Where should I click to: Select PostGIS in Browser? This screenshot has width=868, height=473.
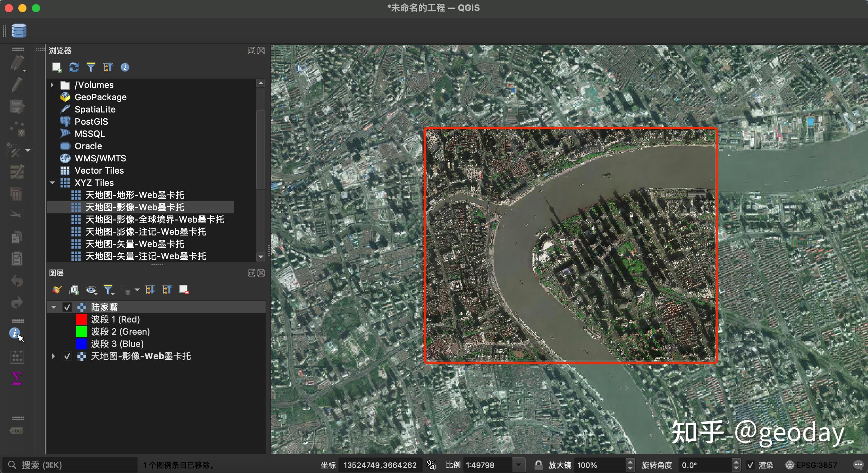coord(91,122)
